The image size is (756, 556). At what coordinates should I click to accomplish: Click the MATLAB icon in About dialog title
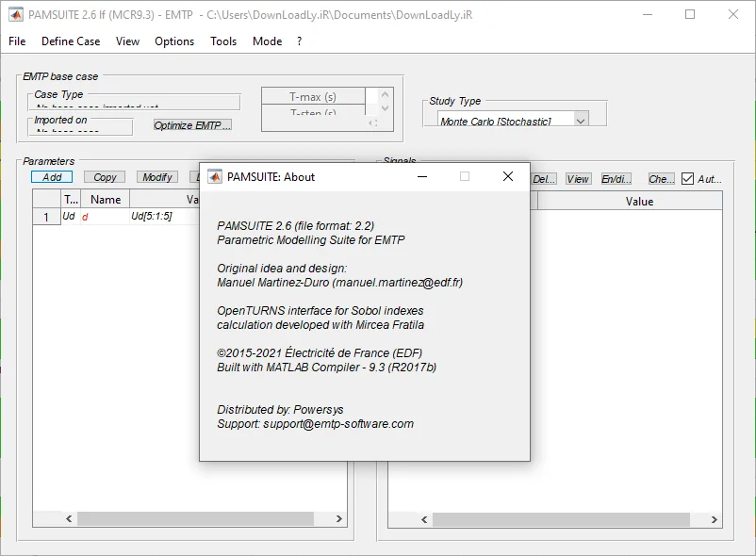click(215, 177)
